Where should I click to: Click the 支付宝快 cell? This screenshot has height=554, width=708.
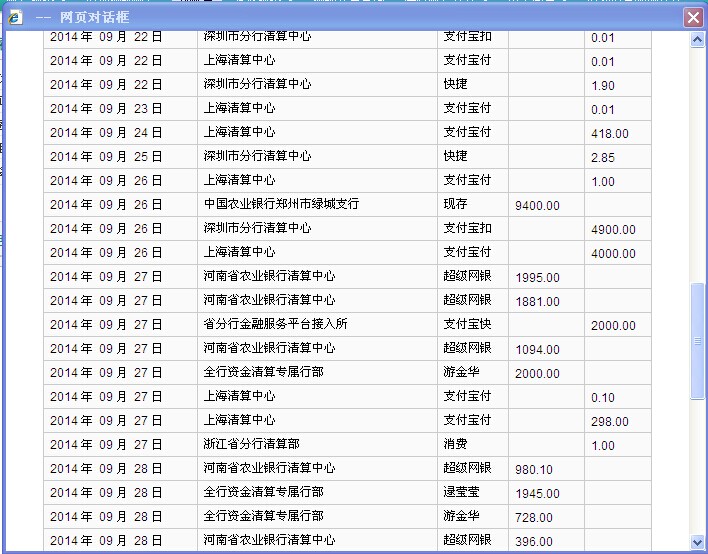(x=467, y=324)
